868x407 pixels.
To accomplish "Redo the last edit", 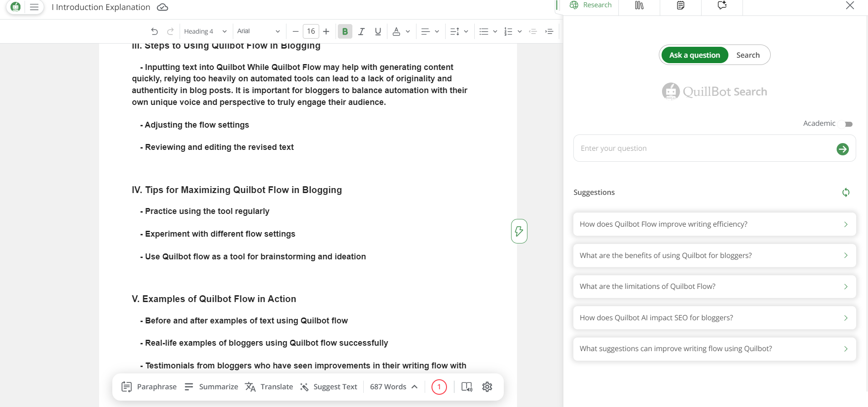I will click(x=171, y=31).
